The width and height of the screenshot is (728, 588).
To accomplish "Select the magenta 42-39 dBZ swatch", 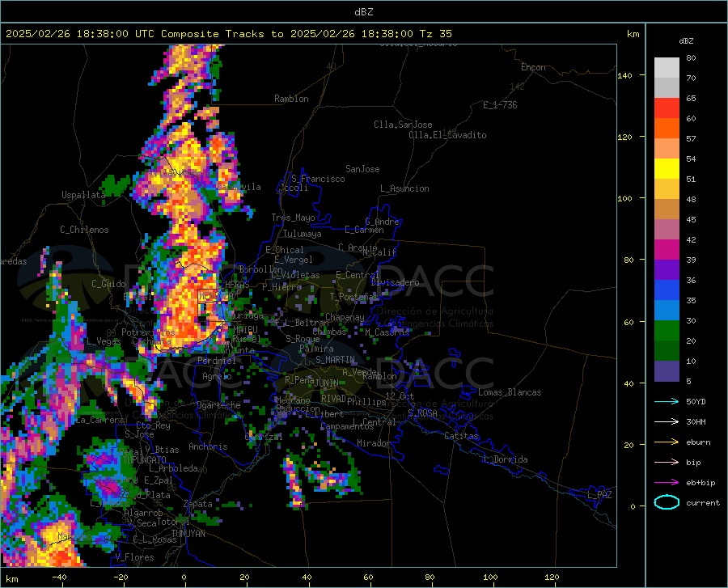I will click(x=667, y=250).
